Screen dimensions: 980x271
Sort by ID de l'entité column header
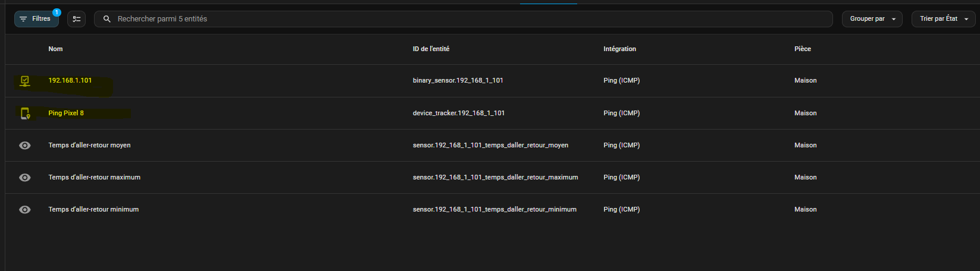(x=431, y=49)
